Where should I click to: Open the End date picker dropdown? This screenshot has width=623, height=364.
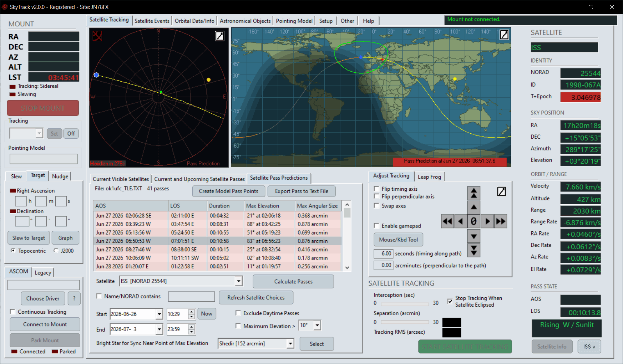coord(159,329)
